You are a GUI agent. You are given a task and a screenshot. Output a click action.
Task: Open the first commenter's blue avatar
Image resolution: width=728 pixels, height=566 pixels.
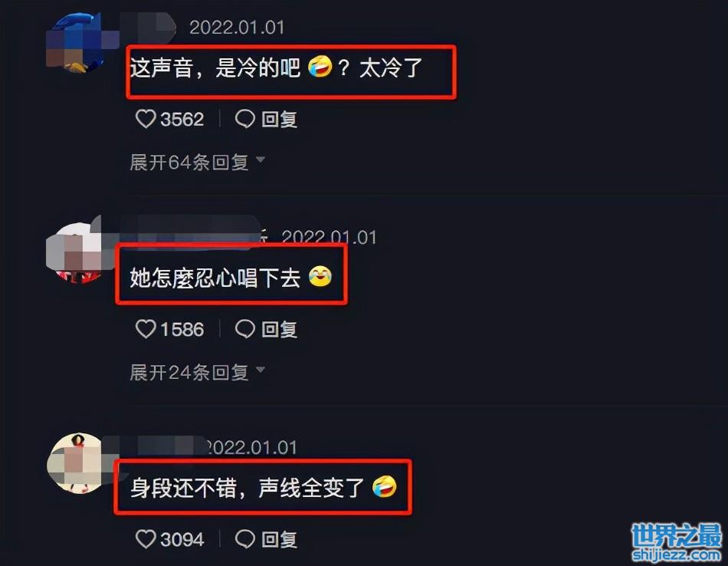[74, 43]
